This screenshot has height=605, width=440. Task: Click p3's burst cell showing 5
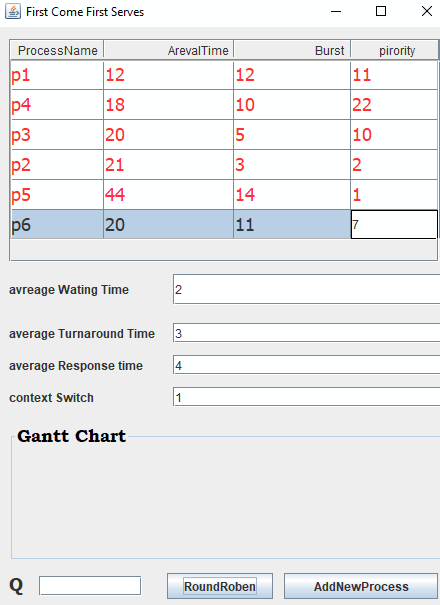click(292, 135)
